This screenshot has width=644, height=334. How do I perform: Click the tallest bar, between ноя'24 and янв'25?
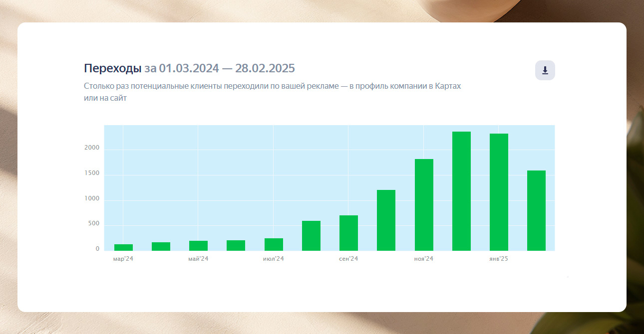[461, 191]
